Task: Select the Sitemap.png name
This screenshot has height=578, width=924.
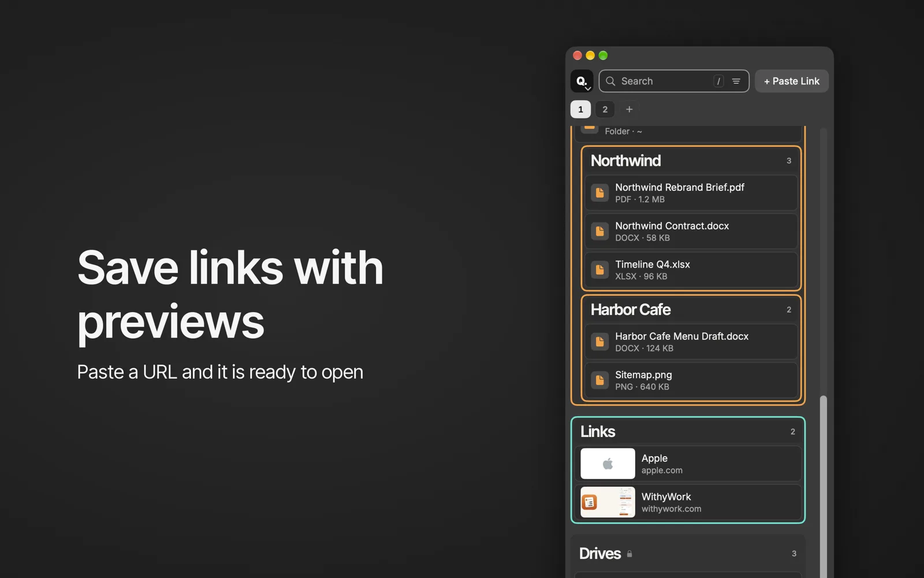Action: tap(643, 375)
